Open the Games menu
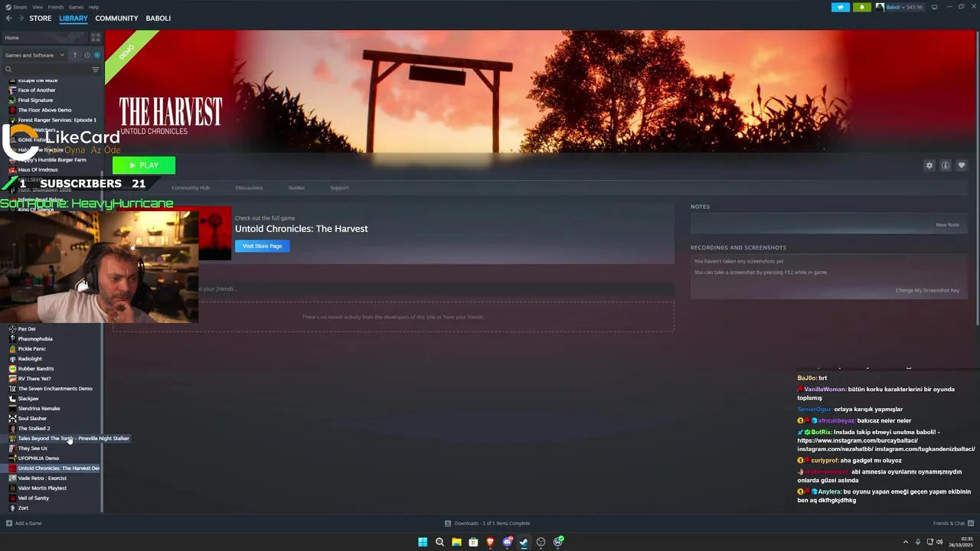This screenshot has width=980, height=551. click(77, 7)
